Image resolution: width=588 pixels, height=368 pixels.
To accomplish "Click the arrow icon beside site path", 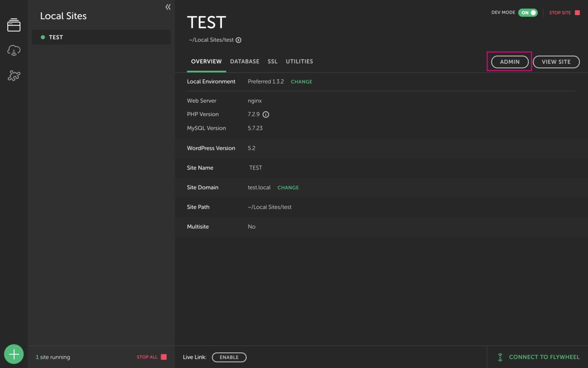I will pos(238,40).
